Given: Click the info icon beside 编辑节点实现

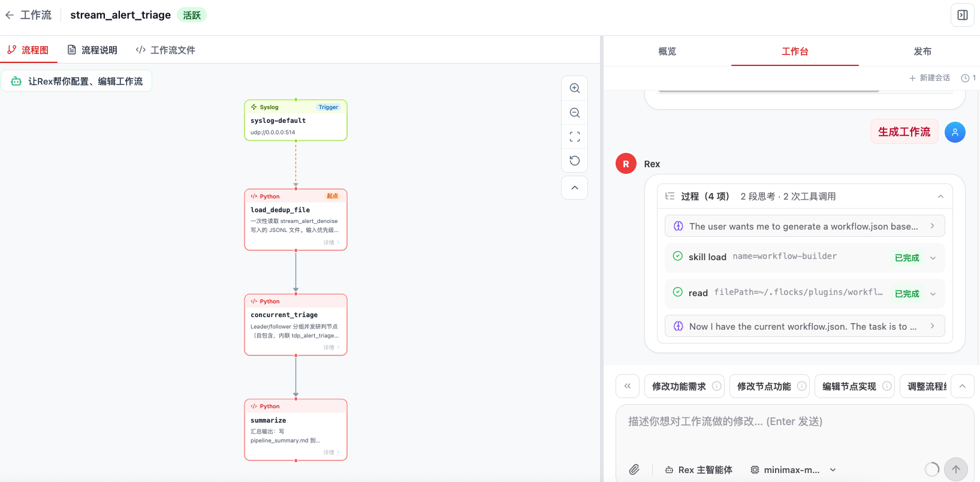Looking at the screenshot, I should [x=886, y=386].
